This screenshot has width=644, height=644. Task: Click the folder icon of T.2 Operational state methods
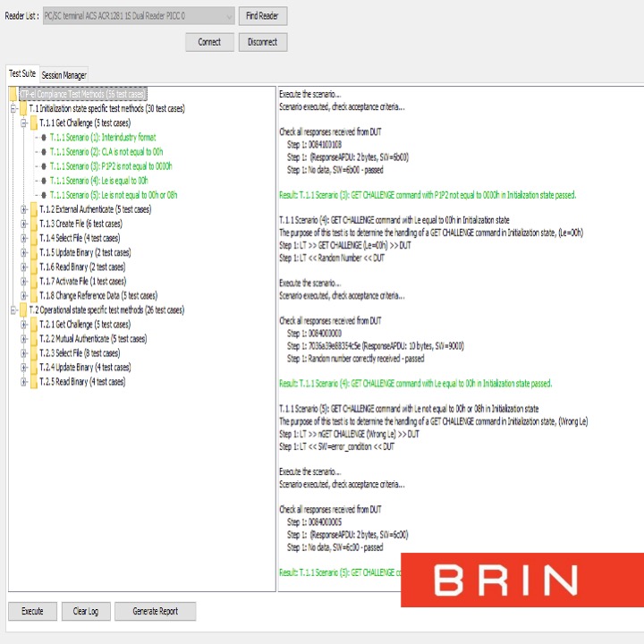click(22, 310)
